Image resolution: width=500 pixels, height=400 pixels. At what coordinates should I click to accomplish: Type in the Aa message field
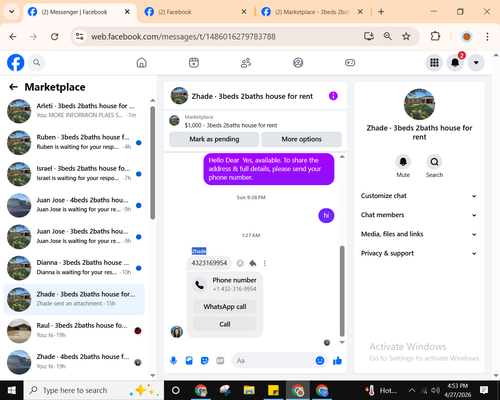pyautogui.click(x=273, y=360)
